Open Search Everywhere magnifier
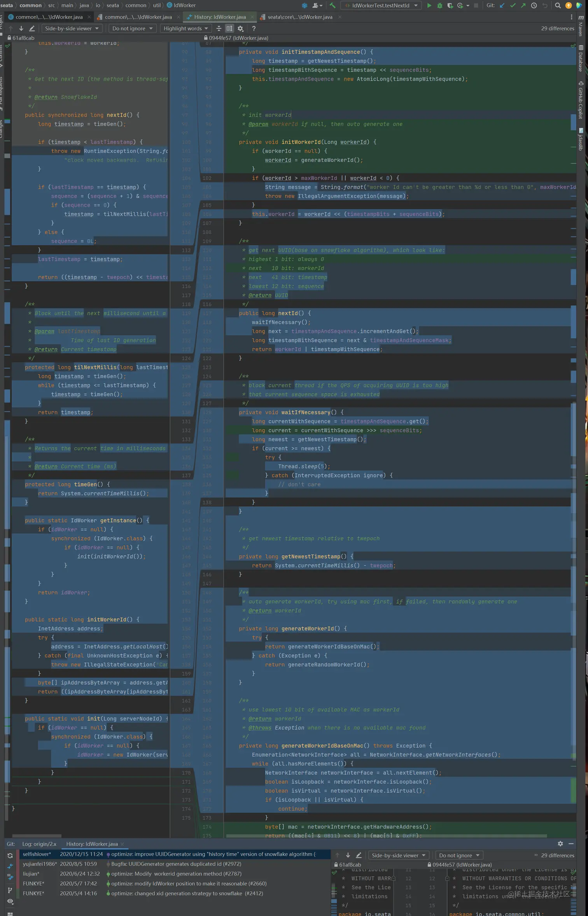 (558, 5)
